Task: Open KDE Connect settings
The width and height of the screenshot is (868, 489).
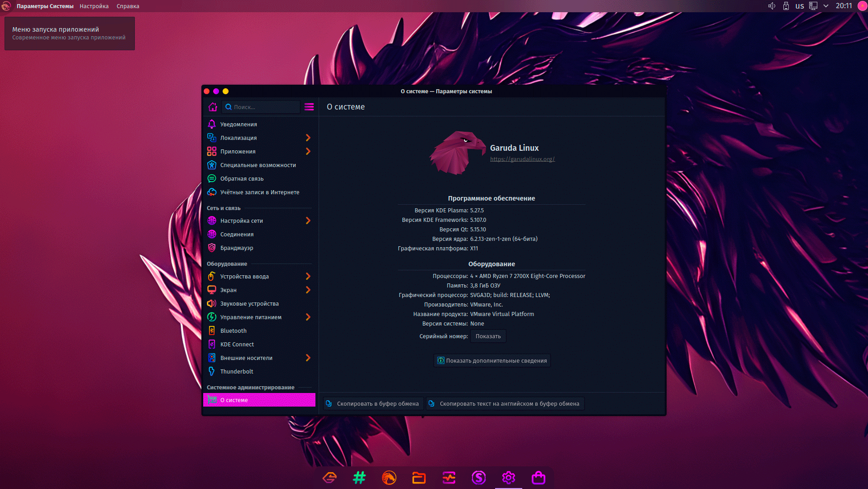Action: pyautogui.click(x=237, y=345)
